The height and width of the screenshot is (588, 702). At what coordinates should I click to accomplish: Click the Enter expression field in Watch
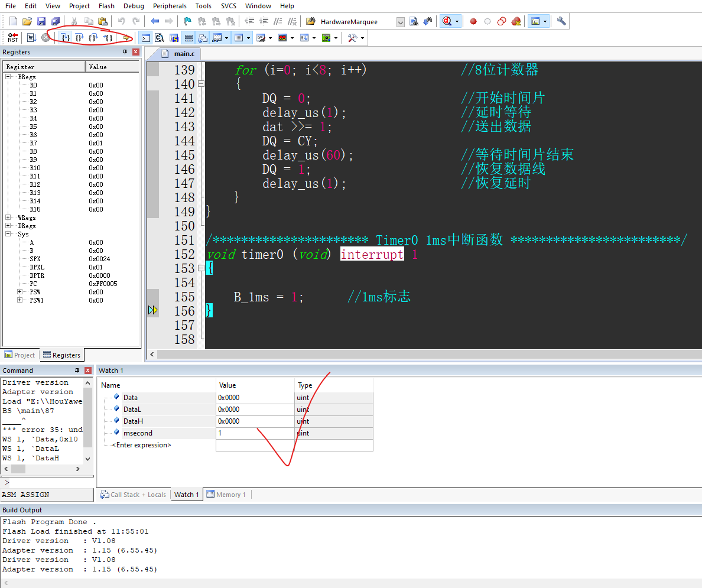click(x=141, y=445)
